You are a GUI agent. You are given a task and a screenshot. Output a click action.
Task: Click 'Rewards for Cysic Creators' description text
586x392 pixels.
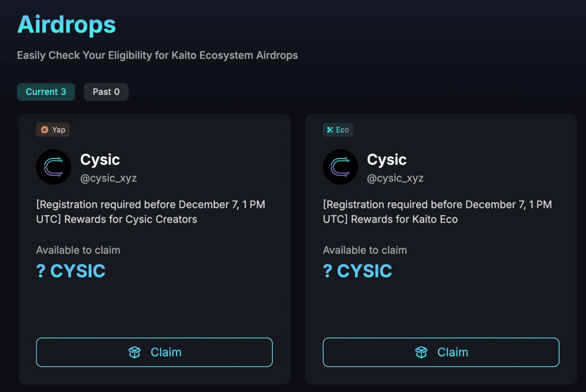130,219
